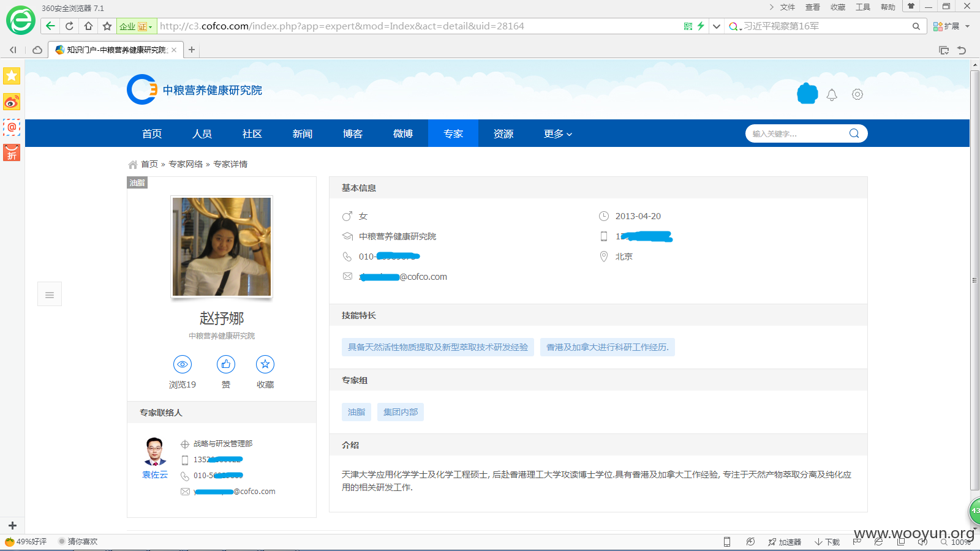This screenshot has width=980, height=551.
Task: Open the sidebar favorites star icon
Action: tap(12, 76)
